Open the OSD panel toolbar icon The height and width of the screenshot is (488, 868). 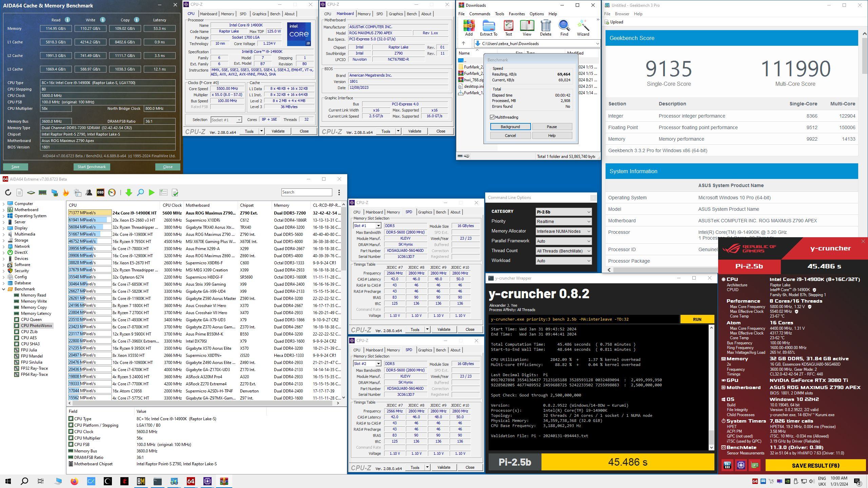tap(100, 192)
